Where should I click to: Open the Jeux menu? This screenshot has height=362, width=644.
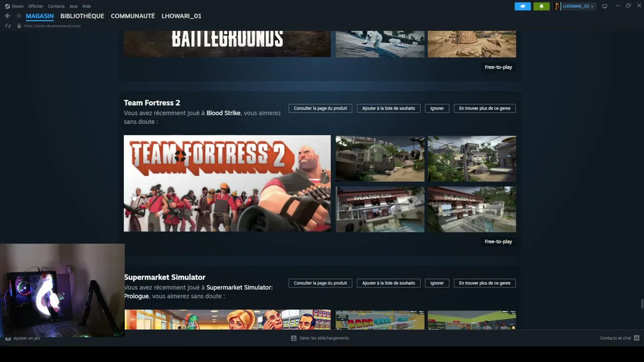pyautogui.click(x=73, y=6)
